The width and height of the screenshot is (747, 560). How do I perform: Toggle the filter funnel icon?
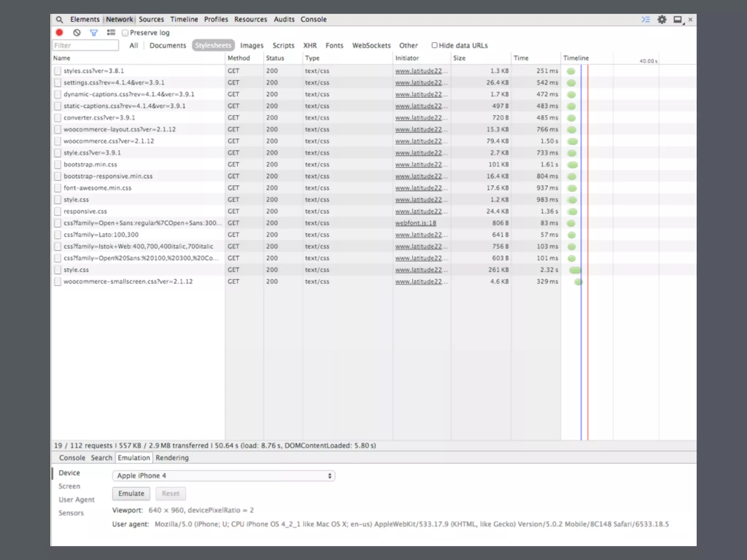pos(94,33)
